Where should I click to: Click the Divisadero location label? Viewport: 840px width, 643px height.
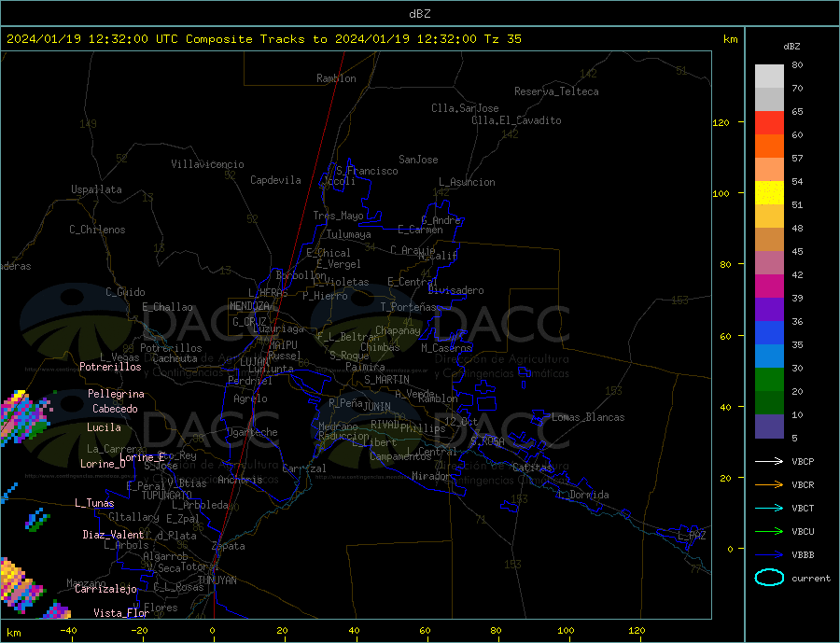tap(455, 290)
